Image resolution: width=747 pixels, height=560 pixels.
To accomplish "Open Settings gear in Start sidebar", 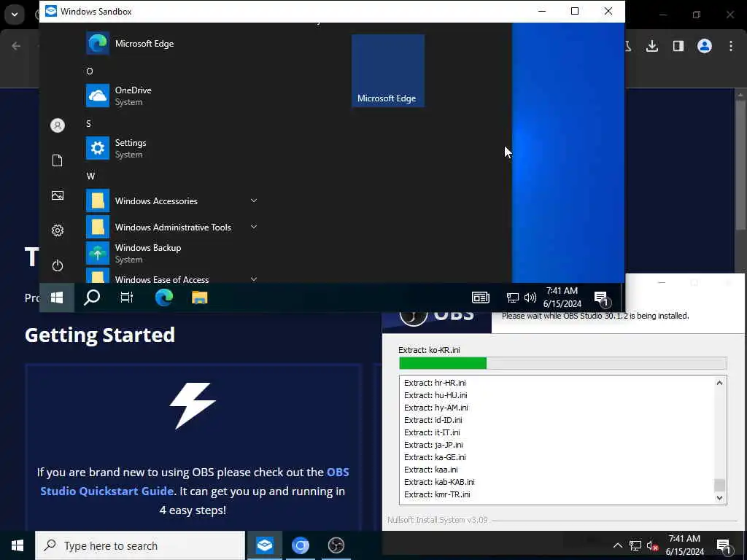I will point(58,230).
